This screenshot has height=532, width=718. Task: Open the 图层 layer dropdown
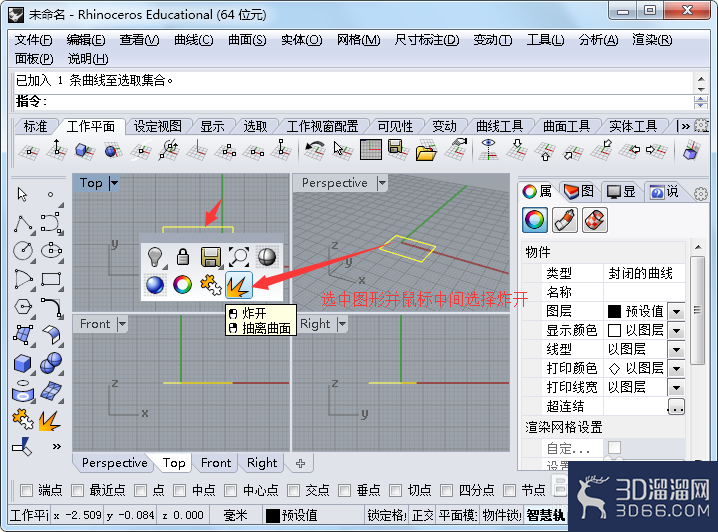(x=676, y=312)
